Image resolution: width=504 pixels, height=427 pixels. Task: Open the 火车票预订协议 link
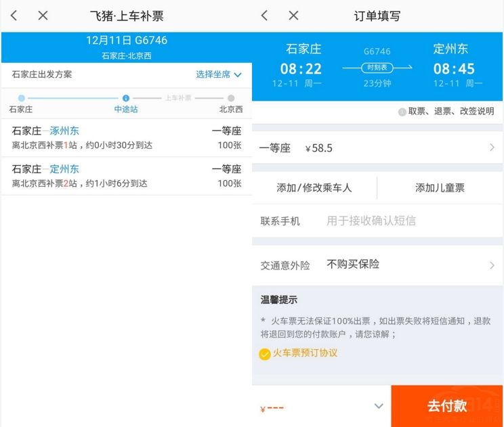click(x=305, y=353)
